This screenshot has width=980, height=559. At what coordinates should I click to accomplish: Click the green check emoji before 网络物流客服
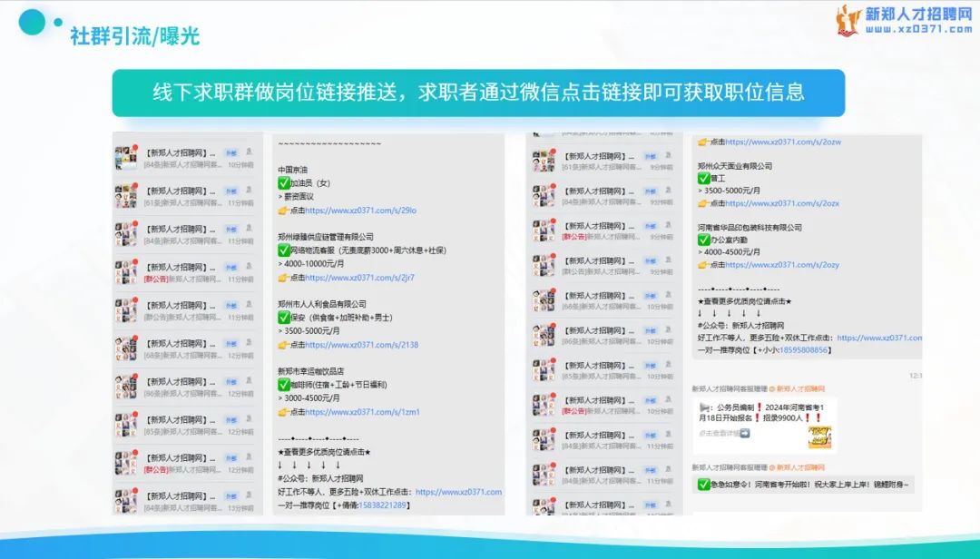pyautogui.click(x=284, y=250)
